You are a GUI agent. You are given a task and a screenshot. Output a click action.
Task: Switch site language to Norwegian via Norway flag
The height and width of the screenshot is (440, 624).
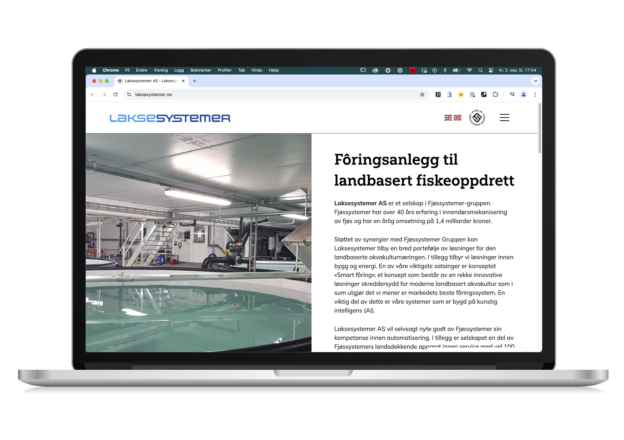click(x=458, y=118)
